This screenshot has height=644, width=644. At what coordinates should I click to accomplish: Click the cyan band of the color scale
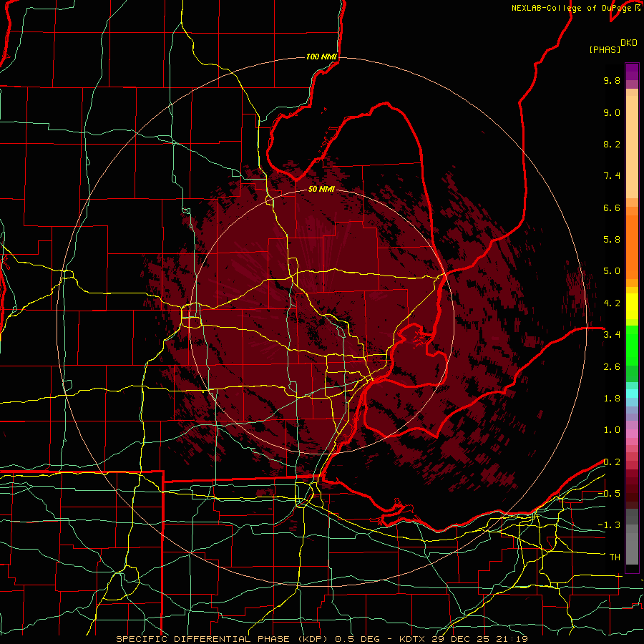(632, 394)
